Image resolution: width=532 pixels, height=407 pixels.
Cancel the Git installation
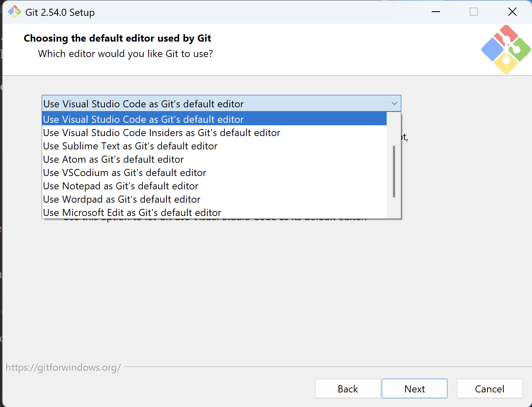[x=490, y=388]
